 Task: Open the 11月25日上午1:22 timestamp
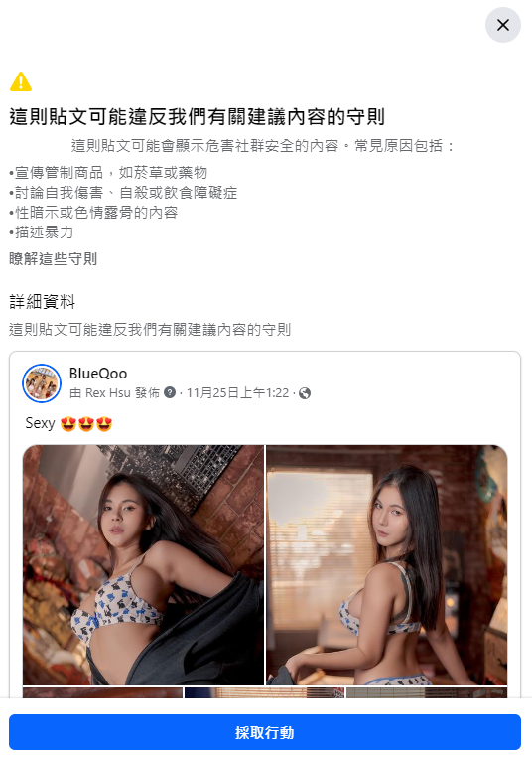237,393
